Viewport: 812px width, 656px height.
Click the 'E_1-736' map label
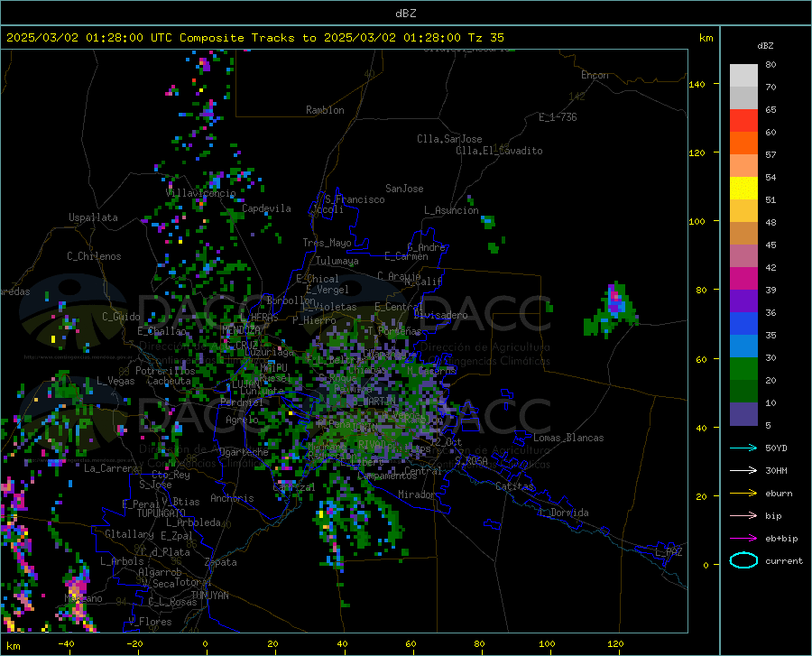[x=558, y=117]
